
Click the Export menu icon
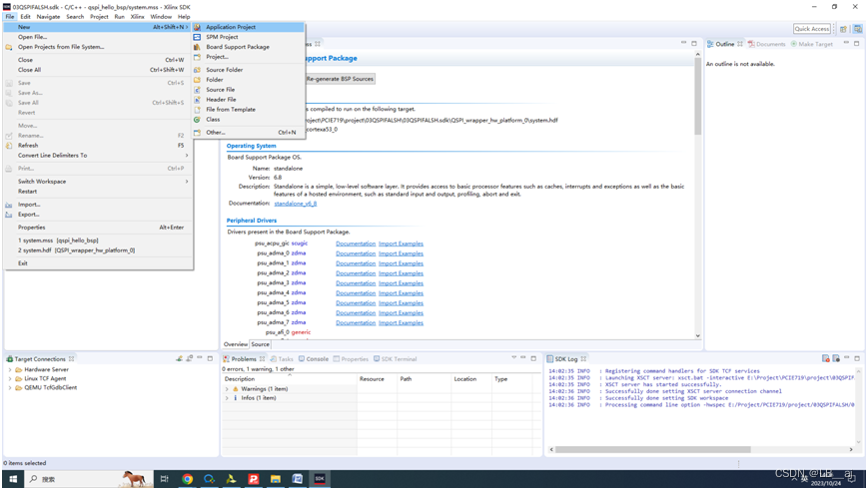(x=9, y=215)
